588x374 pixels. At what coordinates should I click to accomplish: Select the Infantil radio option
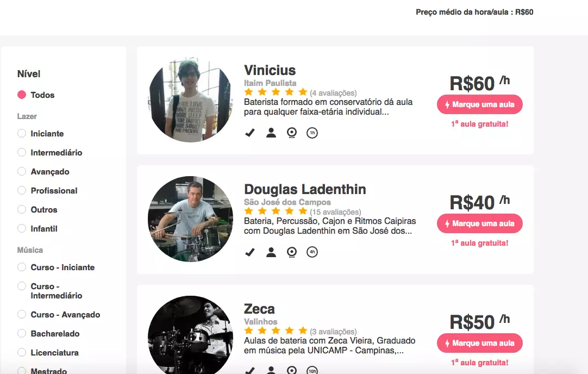click(22, 229)
